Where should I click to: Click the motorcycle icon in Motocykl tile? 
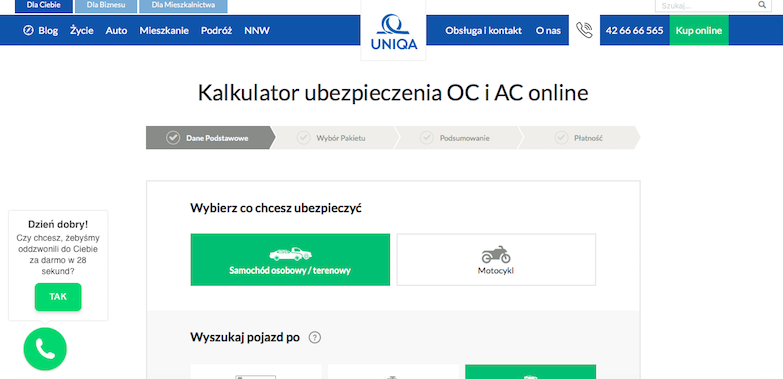click(x=496, y=254)
